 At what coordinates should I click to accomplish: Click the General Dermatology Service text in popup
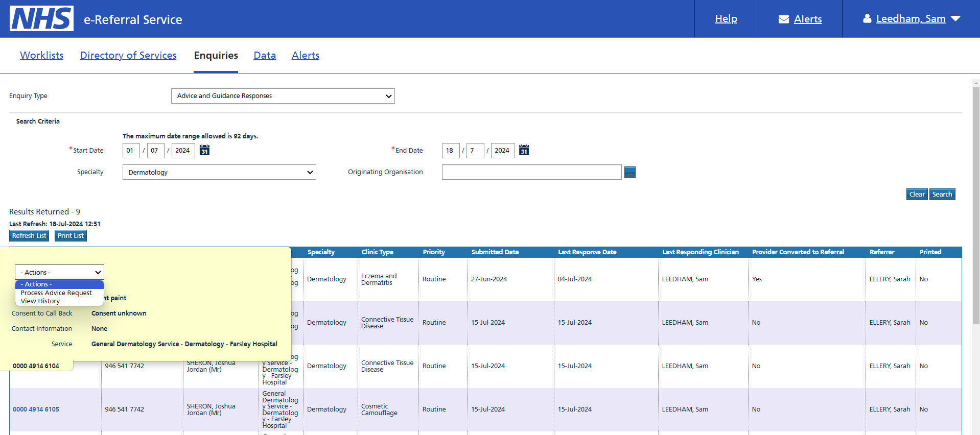coord(184,344)
